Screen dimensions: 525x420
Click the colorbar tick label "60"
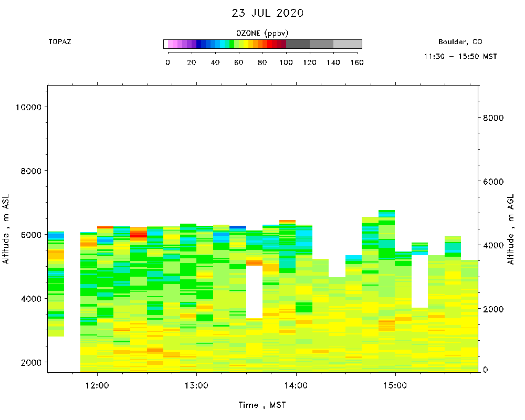click(x=239, y=62)
